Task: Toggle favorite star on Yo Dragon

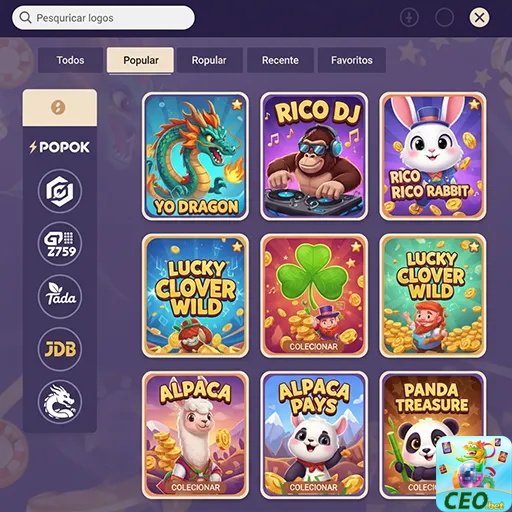Action: [237, 104]
